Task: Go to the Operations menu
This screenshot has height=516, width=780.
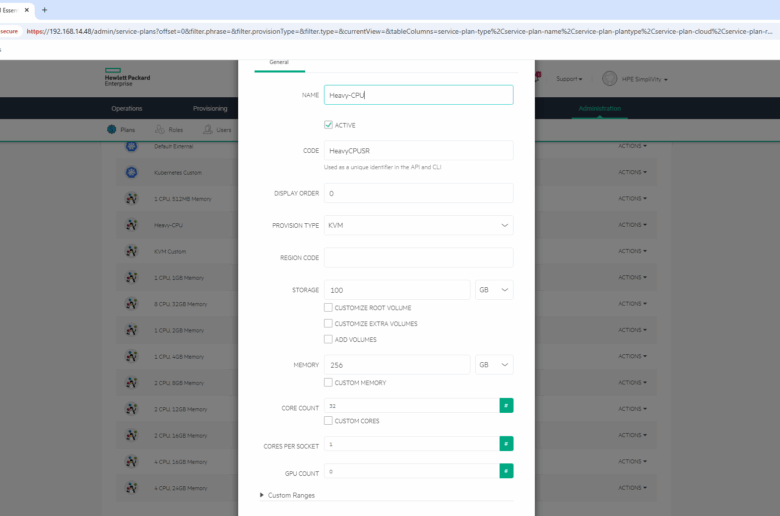Action: [x=127, y=108]
